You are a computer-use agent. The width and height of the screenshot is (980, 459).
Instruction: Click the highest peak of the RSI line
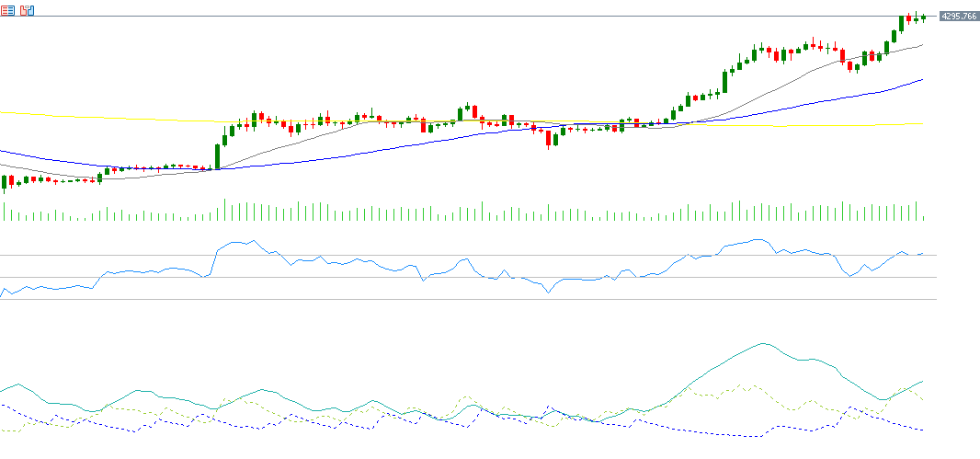(x=758, y=240)
